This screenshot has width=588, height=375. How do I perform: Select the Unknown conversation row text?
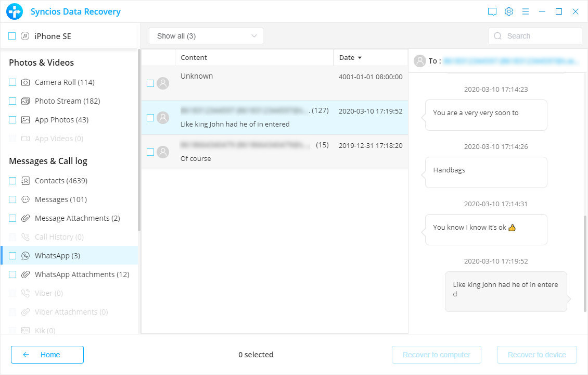[x=197, y=76]
